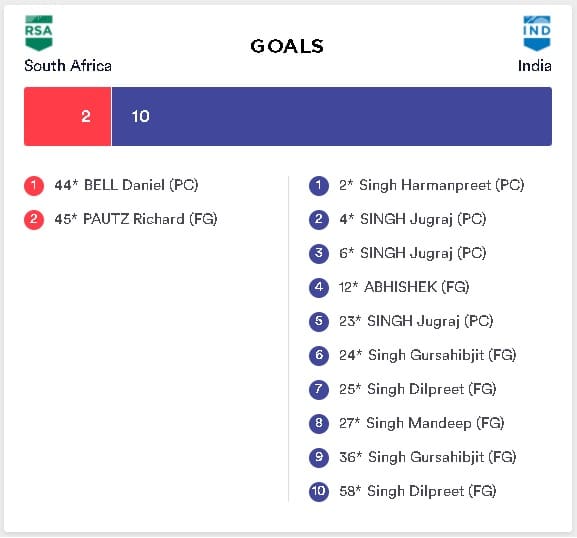This screenshot has width=577, height=538.
Task: Click 12* ABHISHEK (FG) goal entry
Action: 404,287
